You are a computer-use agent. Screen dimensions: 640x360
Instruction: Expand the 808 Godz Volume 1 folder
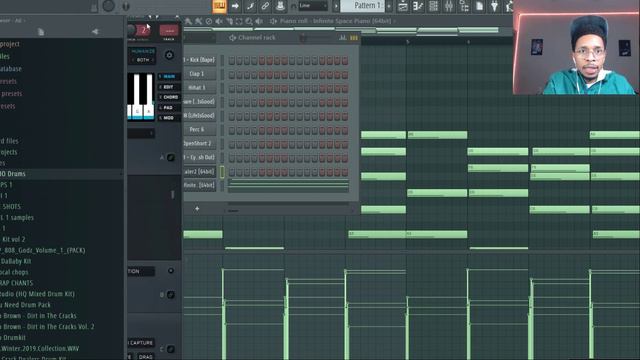(42, 250)
